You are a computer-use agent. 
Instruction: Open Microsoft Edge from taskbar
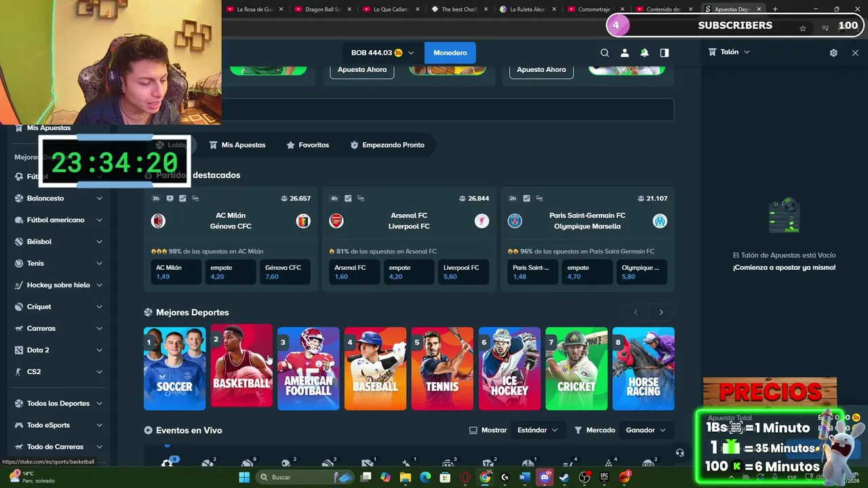coord(425,477)
